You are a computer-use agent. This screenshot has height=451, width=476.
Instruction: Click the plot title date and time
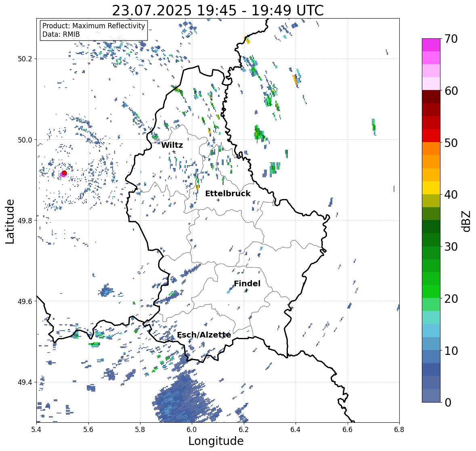[x=218, y=10]
